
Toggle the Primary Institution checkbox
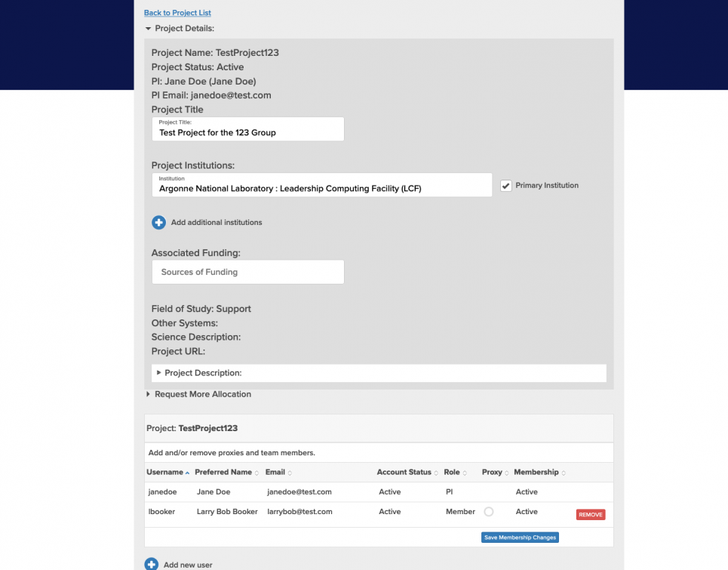pyautogui.click(x=506, y=186)
